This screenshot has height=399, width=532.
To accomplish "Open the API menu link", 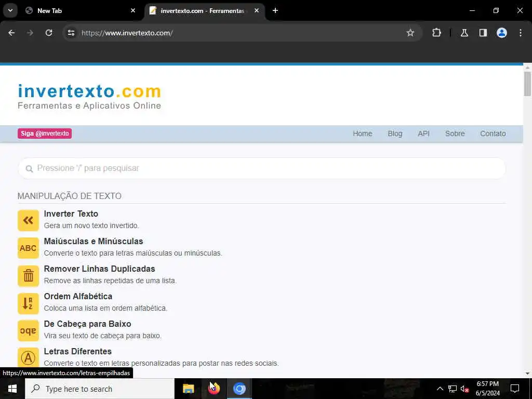I will [x=423, y=134].
